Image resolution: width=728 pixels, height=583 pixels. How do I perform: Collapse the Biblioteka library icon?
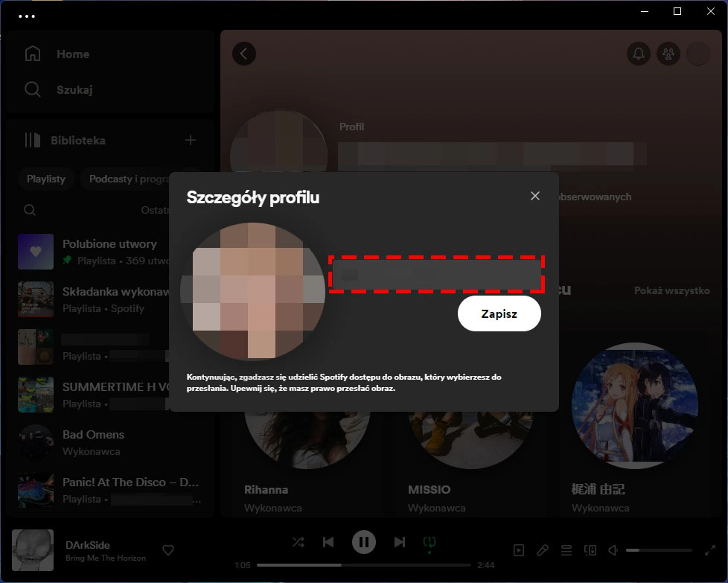33,140
